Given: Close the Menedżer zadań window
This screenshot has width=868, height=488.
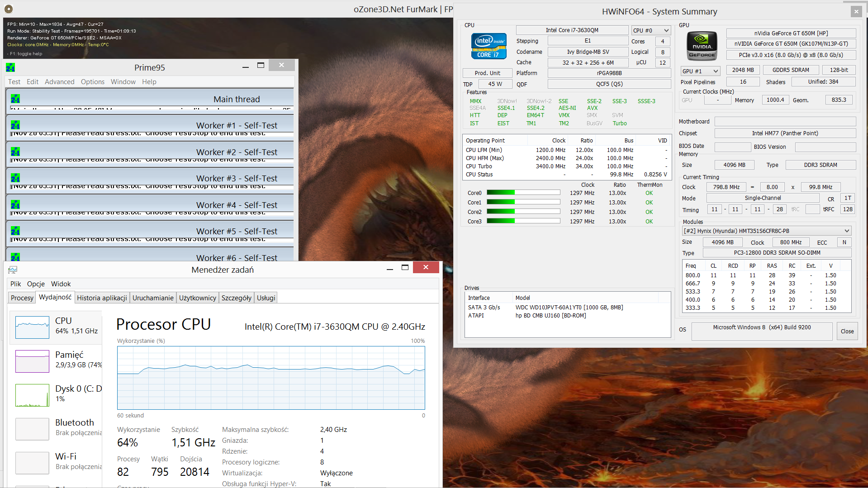Looking at the screenshot, I should [426, 267].
